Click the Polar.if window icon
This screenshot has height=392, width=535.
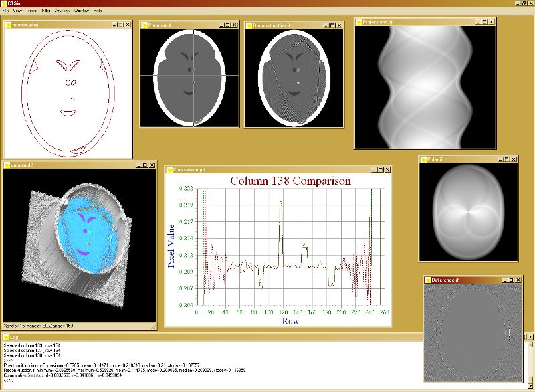(x=424, y=159)
